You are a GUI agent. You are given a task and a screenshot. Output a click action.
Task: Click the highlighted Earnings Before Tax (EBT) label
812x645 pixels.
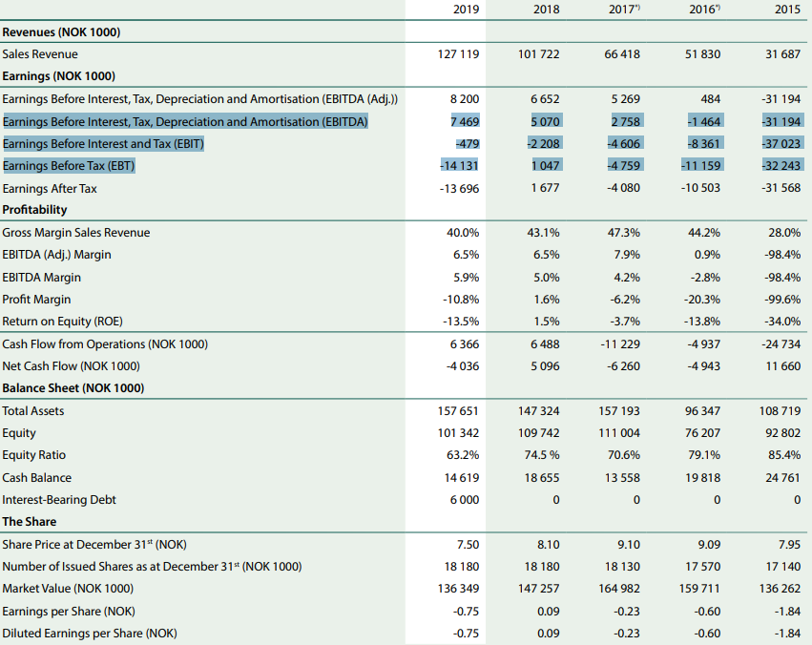[x=69, y=166]
